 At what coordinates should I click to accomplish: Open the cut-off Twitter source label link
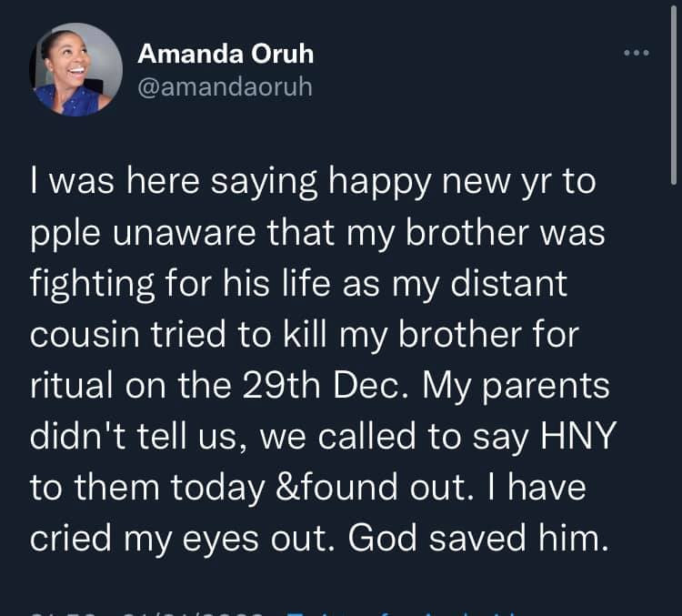[x=382, y=611]
